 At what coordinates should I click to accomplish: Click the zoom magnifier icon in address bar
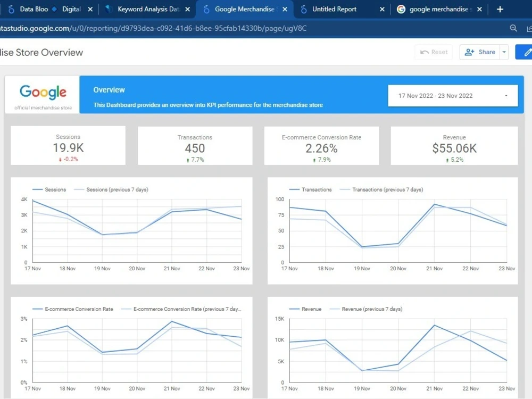tap(513, 28)
